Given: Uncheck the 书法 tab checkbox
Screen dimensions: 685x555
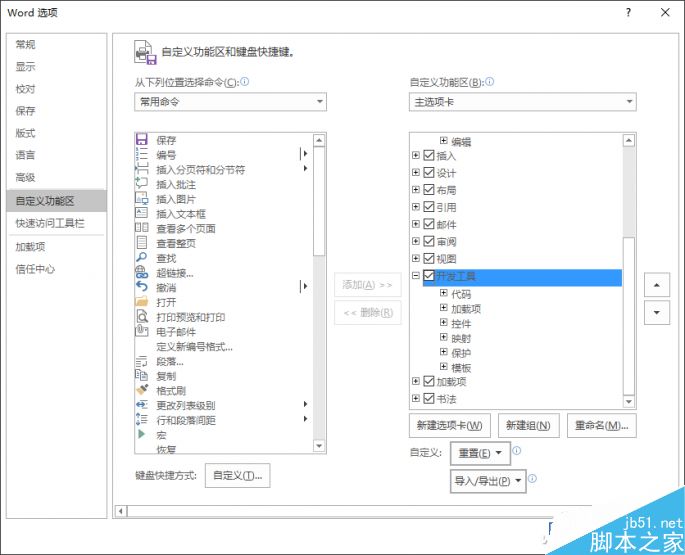Looking at the screenshot, I should coord(429,399).
